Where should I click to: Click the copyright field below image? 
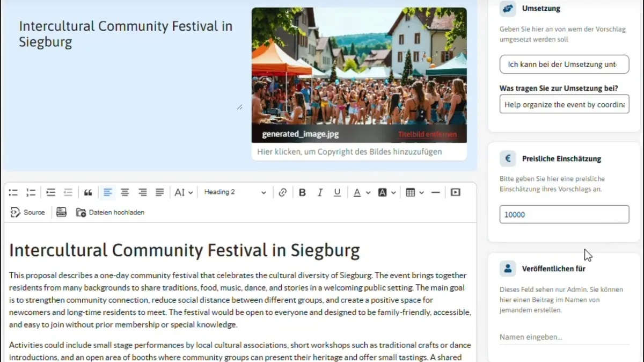359,151
